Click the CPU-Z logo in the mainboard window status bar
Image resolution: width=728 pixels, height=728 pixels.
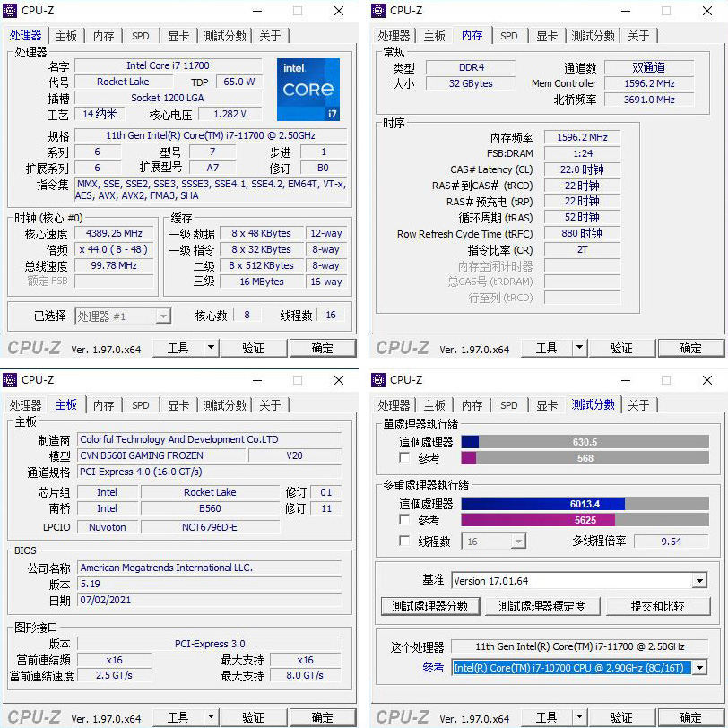(33, 716)
